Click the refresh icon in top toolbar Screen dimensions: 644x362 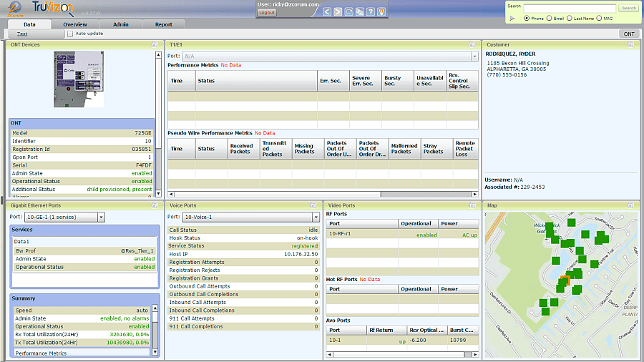click(x=348, y=12)
